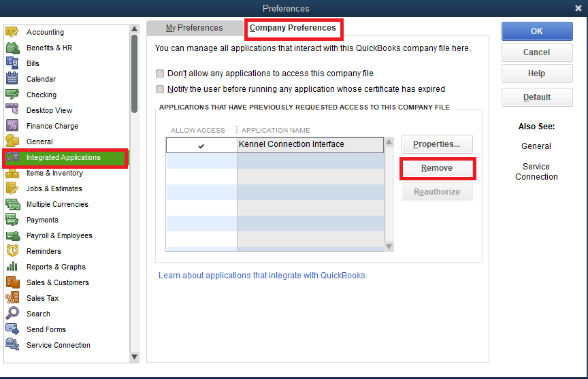The image size is (588, 379).
Task: Toggle Notify user about expired certificate
Action: pos(160,89)
